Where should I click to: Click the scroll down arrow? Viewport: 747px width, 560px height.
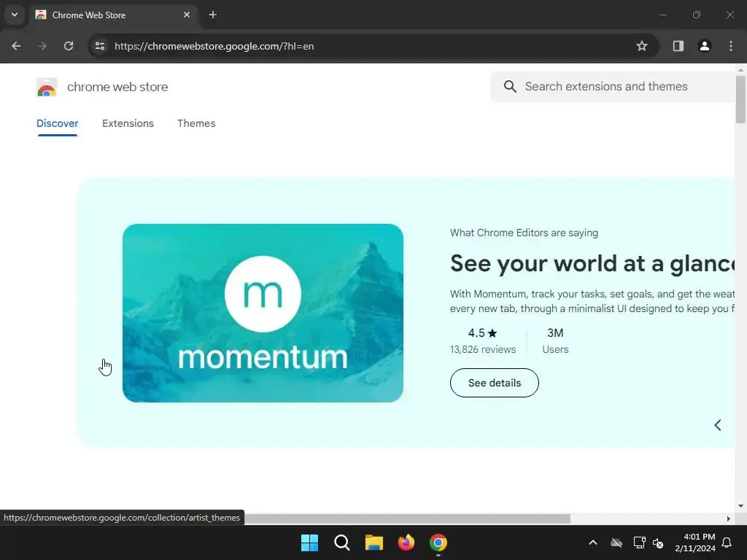point(740,506)
